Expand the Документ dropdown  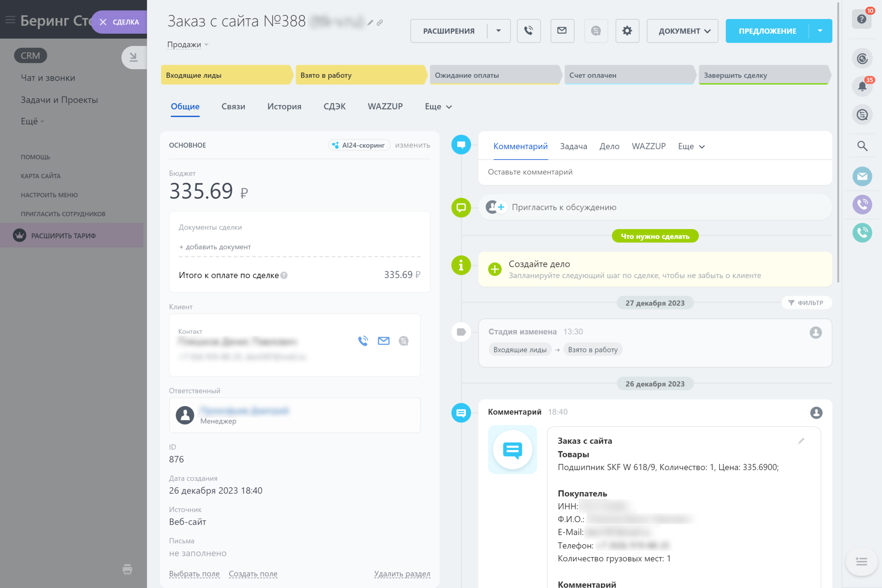[682, 31]
